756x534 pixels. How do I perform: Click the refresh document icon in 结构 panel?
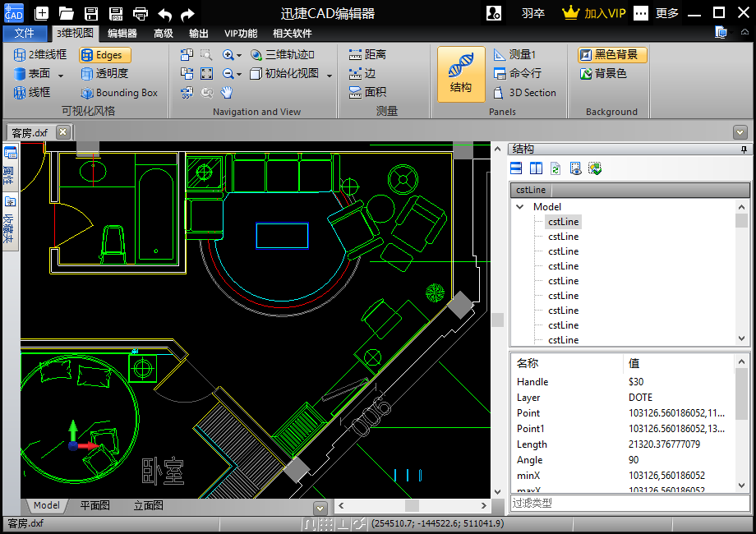[555, 168]
